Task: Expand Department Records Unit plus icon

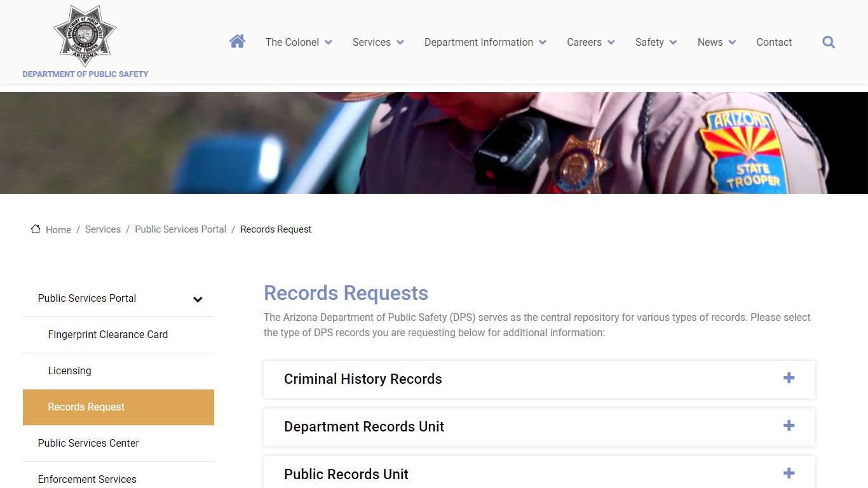Action: [789, 426]
